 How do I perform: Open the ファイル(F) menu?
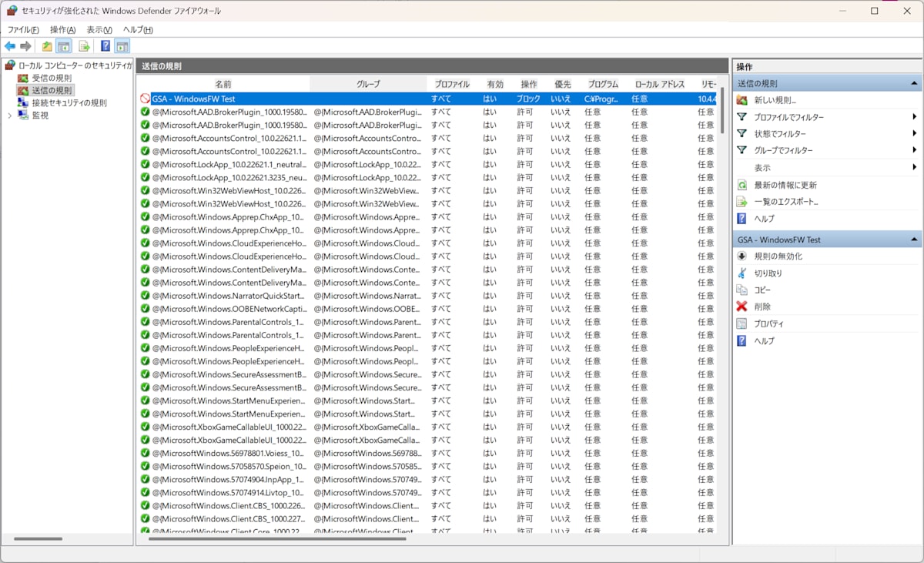(23, 30)
